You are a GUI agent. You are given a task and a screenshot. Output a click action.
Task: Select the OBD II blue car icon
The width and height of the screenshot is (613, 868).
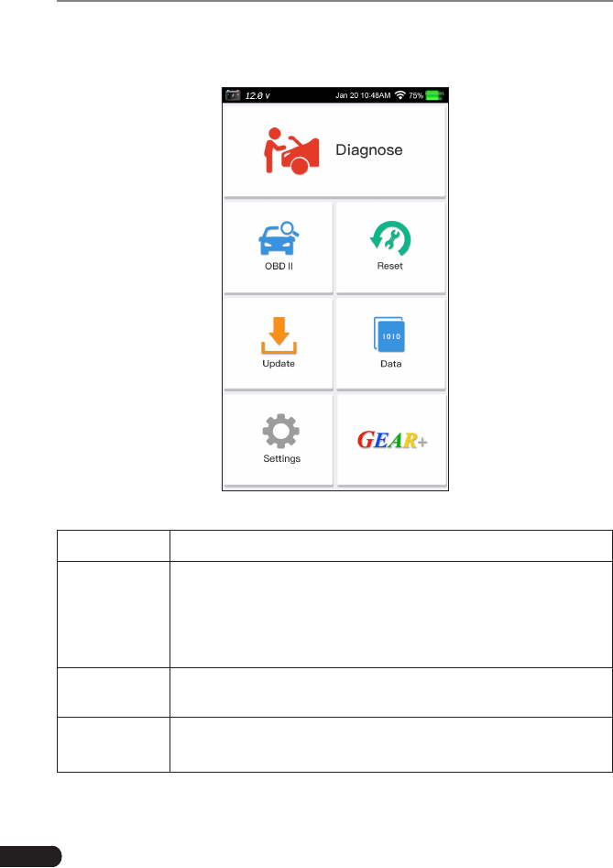tap(279, 238)
